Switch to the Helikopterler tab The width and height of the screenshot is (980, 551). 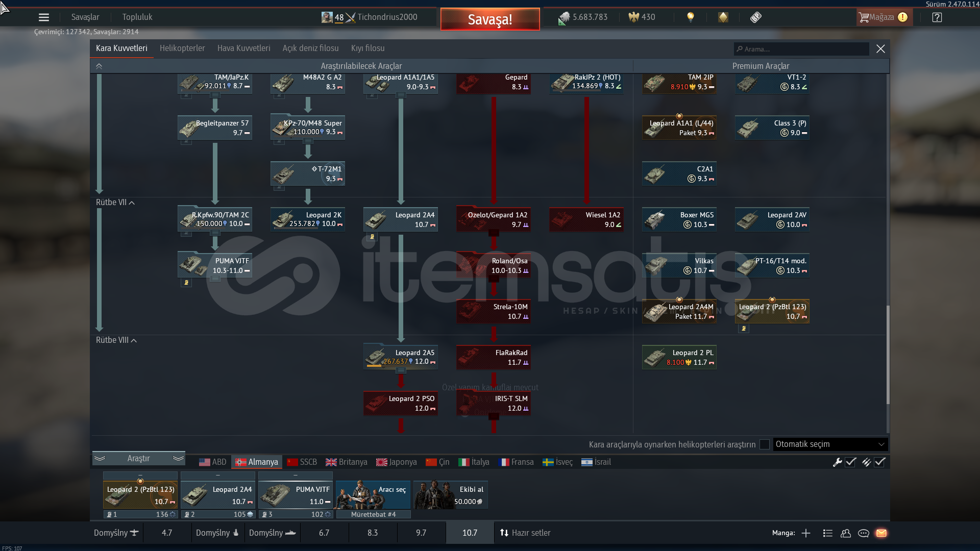(182, 48)
